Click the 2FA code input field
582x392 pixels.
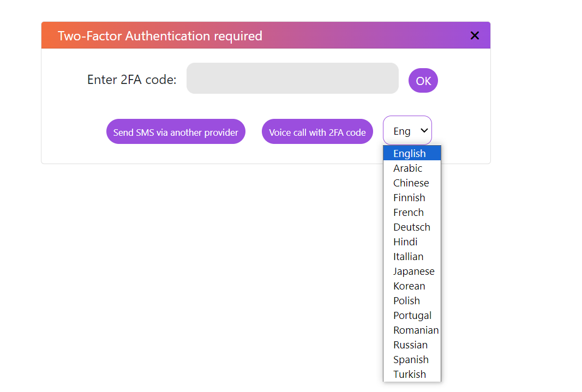coord(292,79)
